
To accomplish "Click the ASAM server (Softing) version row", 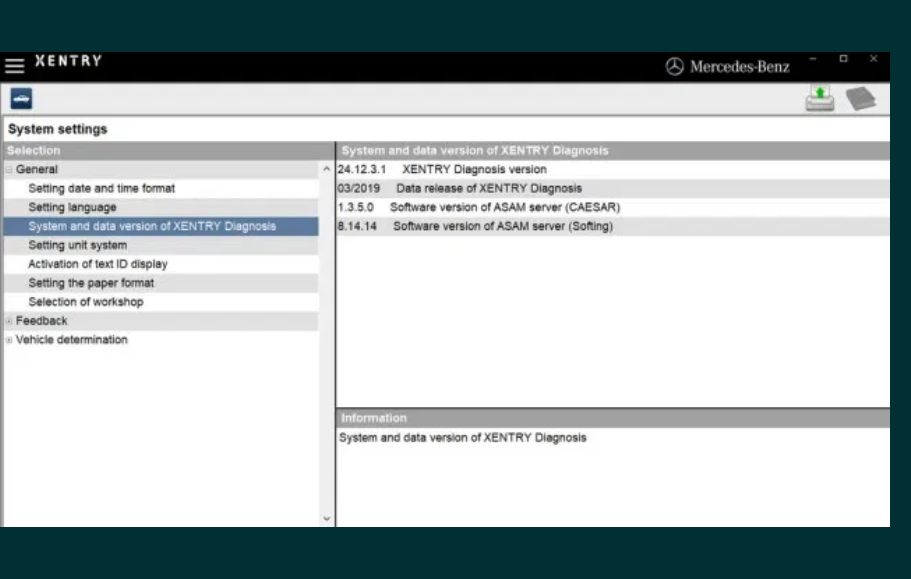I will [612, 226].
